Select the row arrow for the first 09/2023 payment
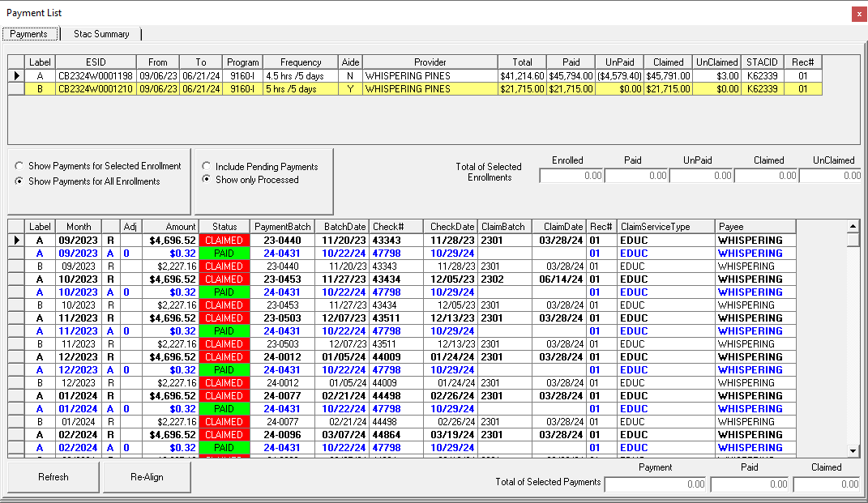Viewport: 868px width, 503px height. (16, 240)
